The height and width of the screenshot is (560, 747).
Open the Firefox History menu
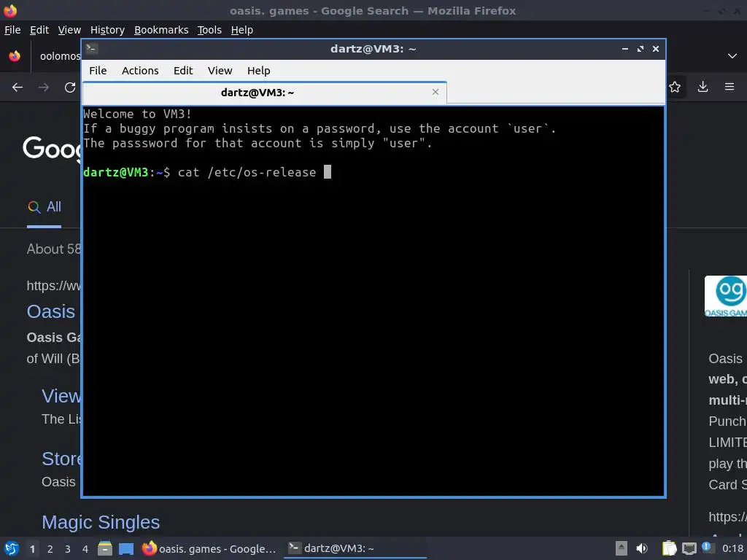(107, 30)
